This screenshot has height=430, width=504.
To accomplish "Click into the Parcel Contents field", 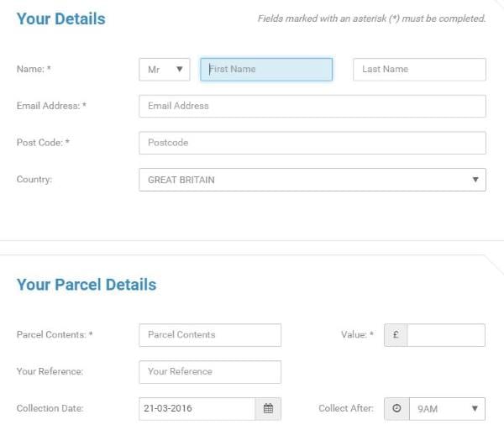I will coord(210,335).
